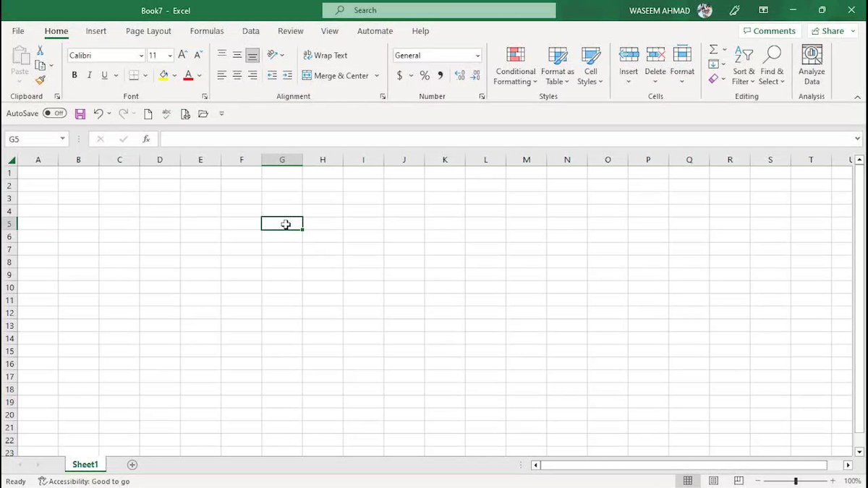This screenshot has width=868, height=488.
Task: Expand Conditional Formatting menu
Action: pos(515,66)
